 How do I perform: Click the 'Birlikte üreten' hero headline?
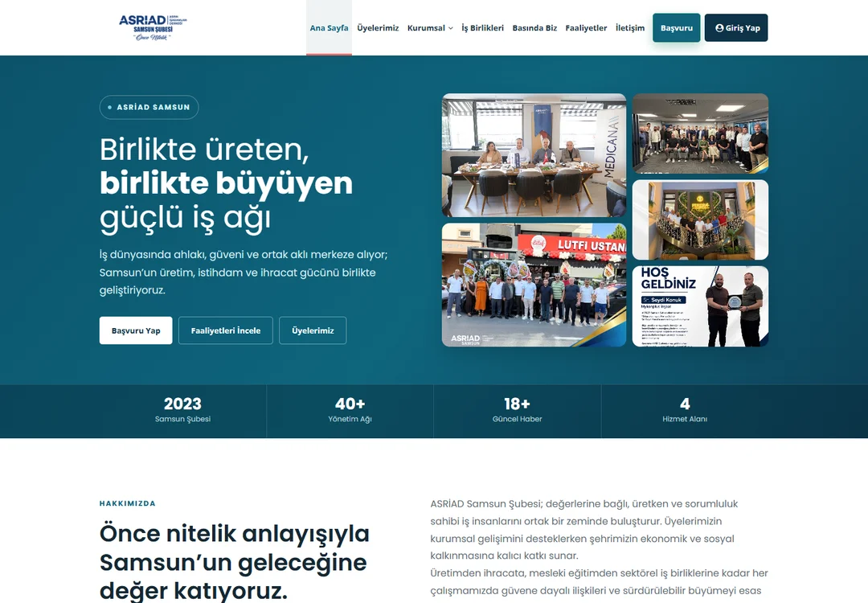click(x=226, y=183)
